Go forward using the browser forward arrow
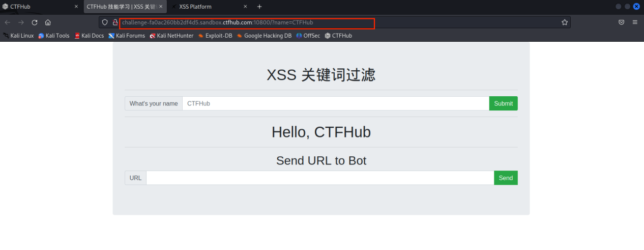The image size is (644, 250). tap(21, 22)
